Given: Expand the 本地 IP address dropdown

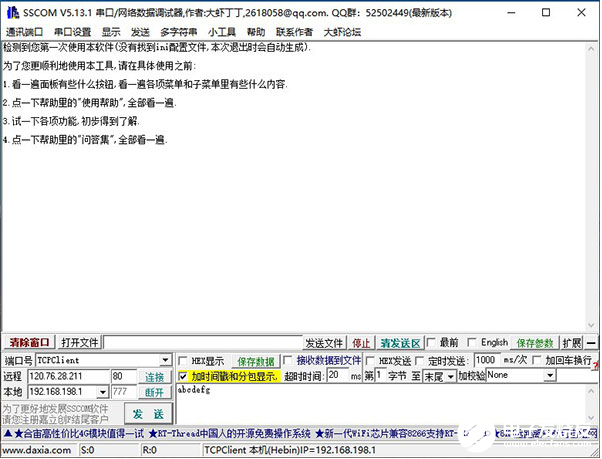Looking at the screenshot, I should point(105,392).
